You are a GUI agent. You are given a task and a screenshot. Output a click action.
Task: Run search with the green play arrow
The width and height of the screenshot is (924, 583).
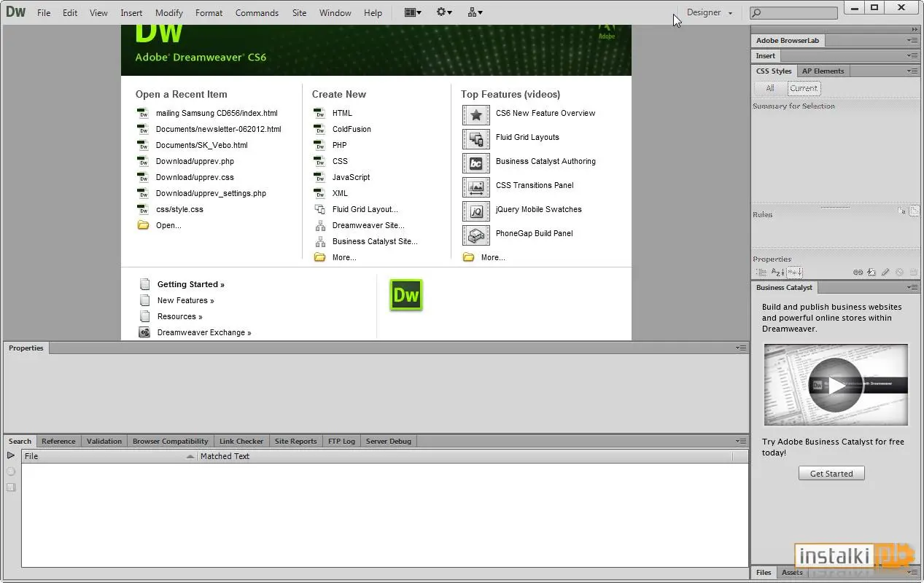11,455
